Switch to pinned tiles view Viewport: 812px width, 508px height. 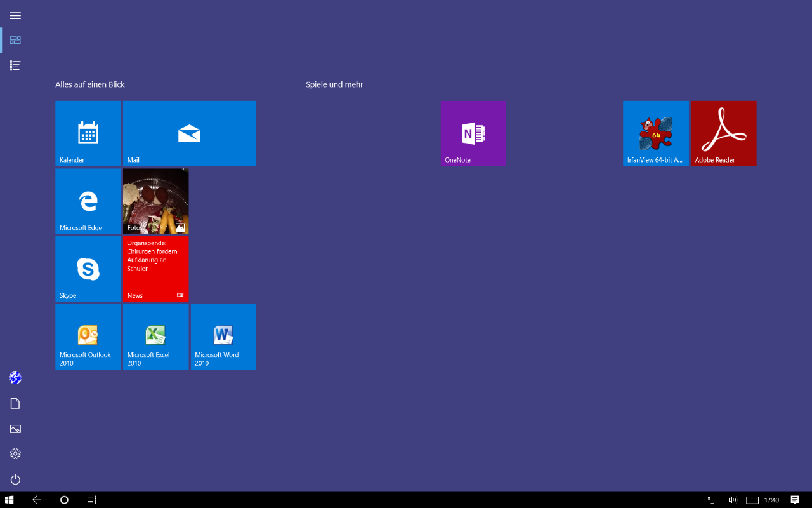[15, 40]
